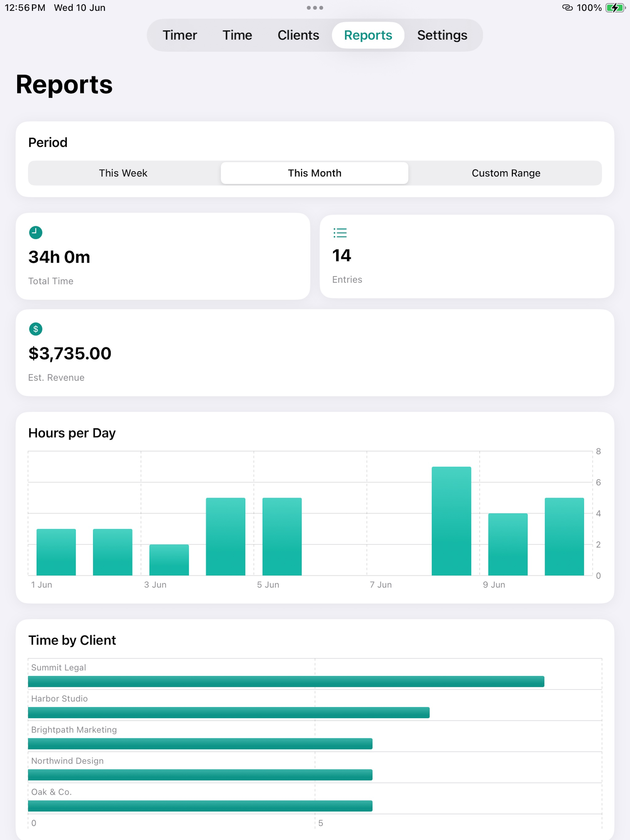Tap the Period heading
Image resolution: width=630 pixels, height=840 pixels.
point(48,142)
